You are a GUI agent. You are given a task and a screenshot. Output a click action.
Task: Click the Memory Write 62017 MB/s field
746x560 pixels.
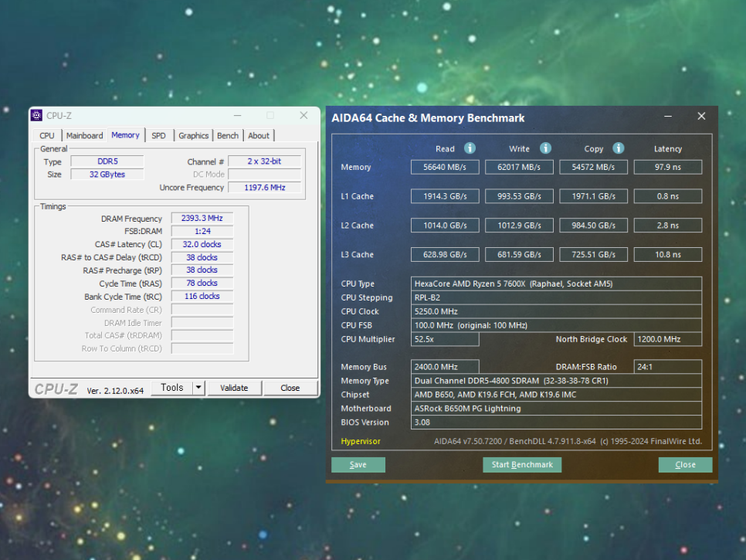tap(519, 168)
